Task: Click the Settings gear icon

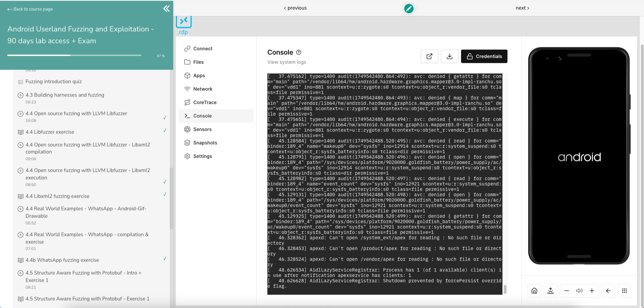Action: [187, 156]
